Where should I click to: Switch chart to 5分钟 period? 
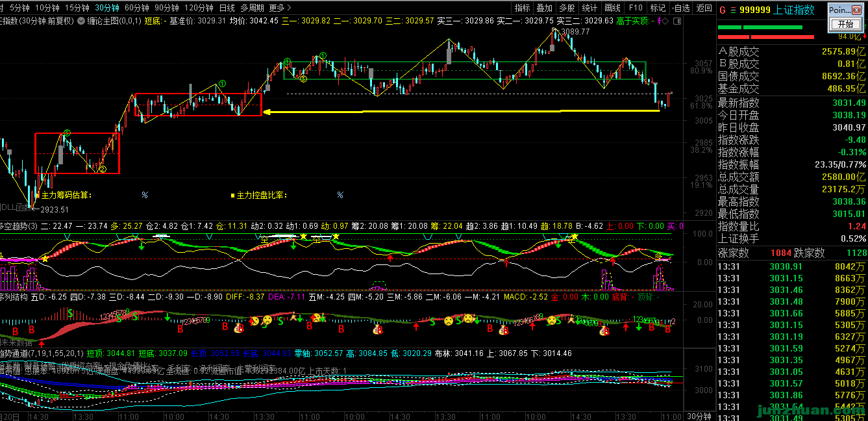coord(20,8)
